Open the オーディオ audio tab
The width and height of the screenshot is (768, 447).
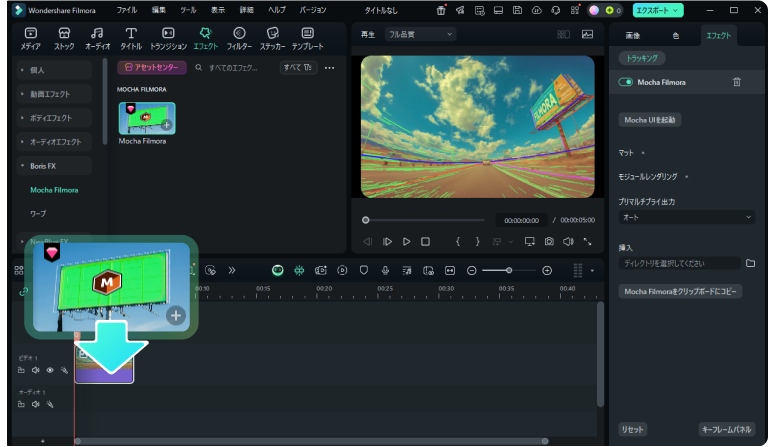pyautogui.click(x=97, y=39)
